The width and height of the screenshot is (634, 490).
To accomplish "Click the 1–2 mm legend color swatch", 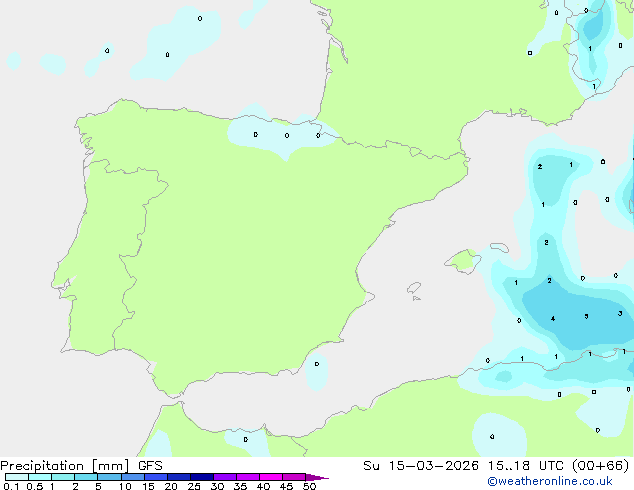I will click(63, 477).
